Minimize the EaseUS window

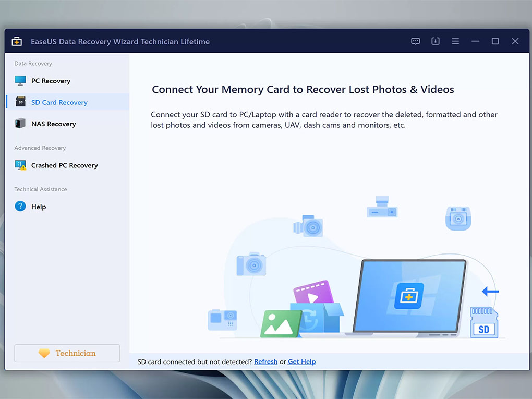point(475,41)
